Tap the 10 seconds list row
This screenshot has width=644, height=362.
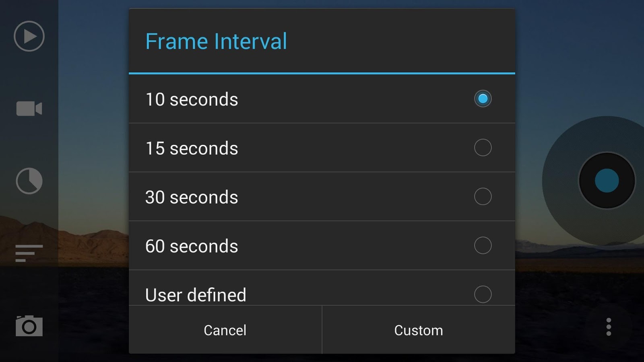(x=282, y=99)
